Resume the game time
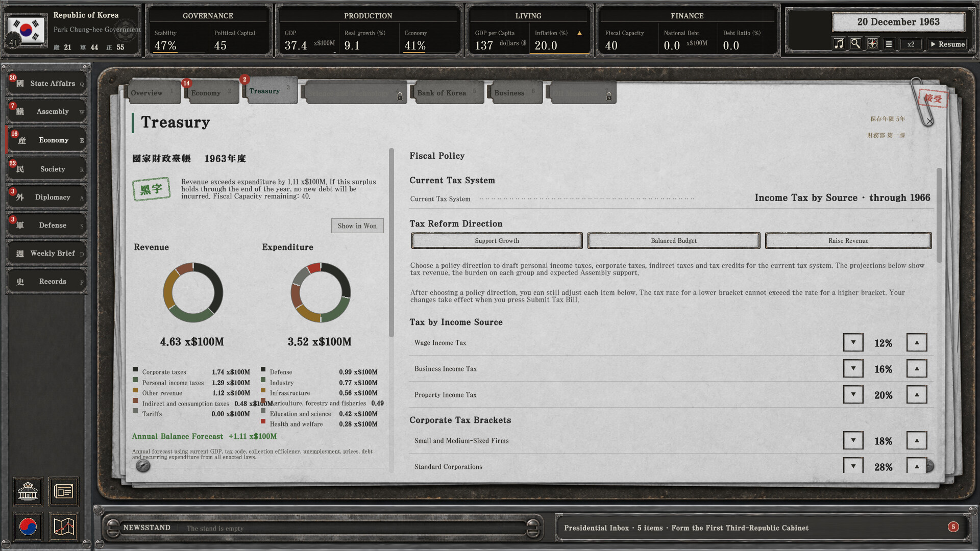980x551 pixels. tap(947, 44)
